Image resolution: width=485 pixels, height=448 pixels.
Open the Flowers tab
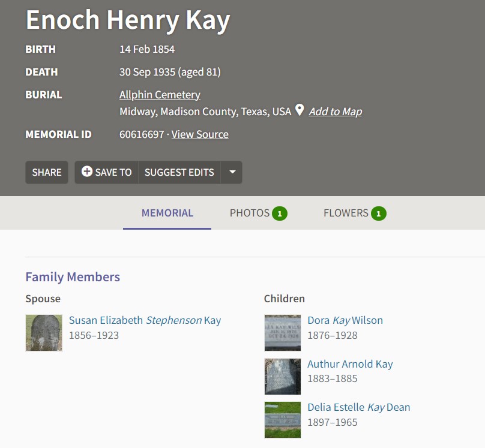point(355,213)
